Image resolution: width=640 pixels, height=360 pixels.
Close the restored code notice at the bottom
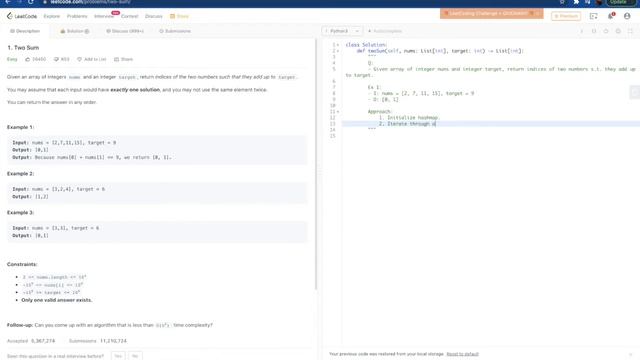(631, 354)
